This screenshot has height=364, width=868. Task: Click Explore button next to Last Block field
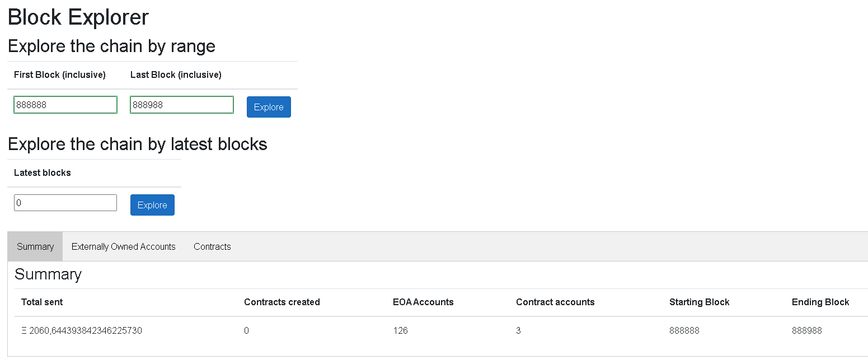(269, 107)
